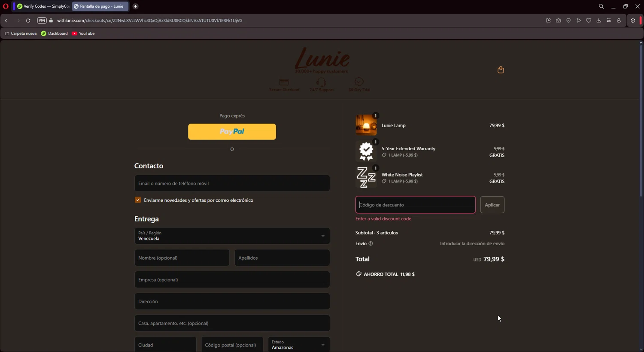Screen dimensions: 644x352
Task: Add page to bookmarks heart icon
Action: tap(589, 21)
